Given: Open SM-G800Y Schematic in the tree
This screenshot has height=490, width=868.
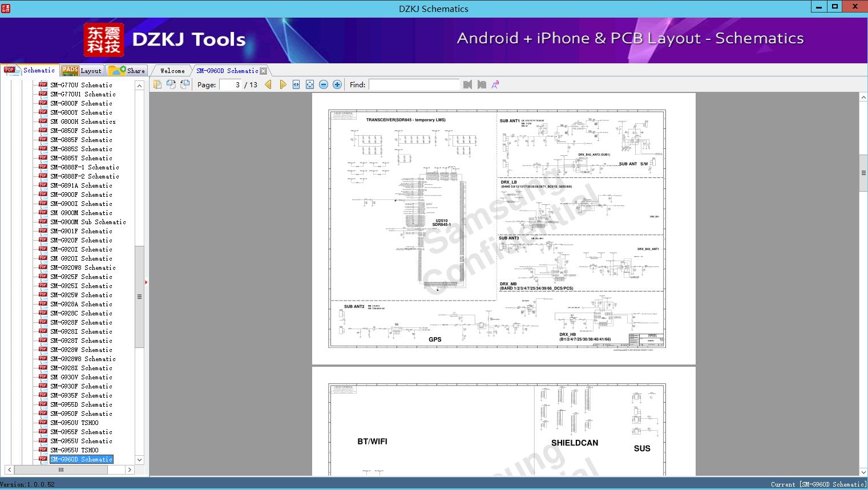Looking at the screenshot, I should (81, 112).
